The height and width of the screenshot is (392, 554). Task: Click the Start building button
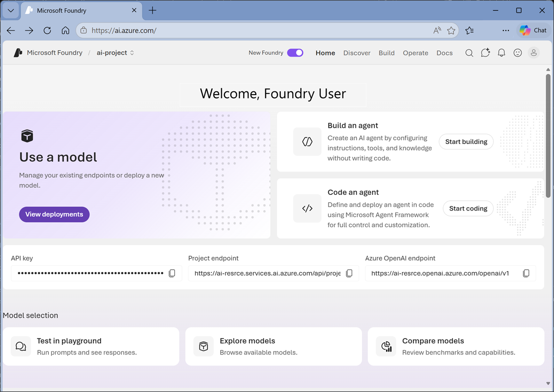466,142
